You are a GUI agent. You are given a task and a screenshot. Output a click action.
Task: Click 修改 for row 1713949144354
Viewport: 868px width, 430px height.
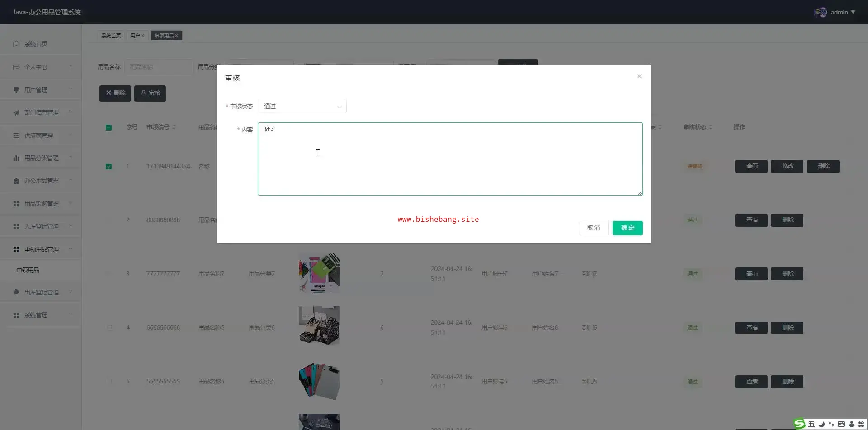pos(787,166)
